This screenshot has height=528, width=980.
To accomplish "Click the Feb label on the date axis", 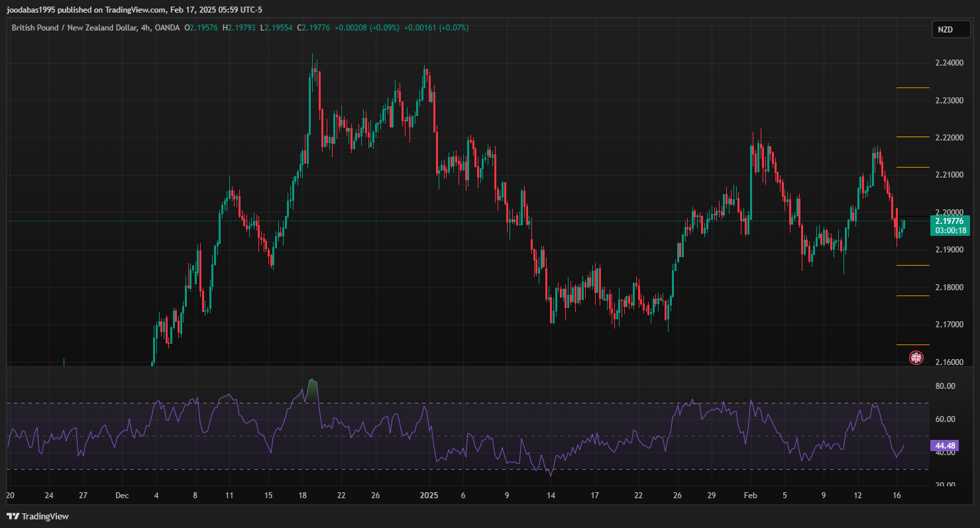I will click(750, 496).
